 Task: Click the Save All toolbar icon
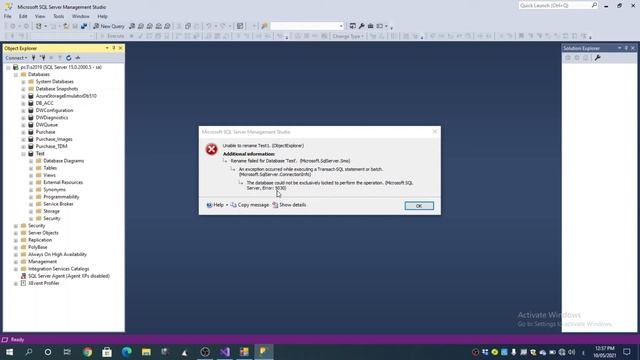tap(84, 26)
